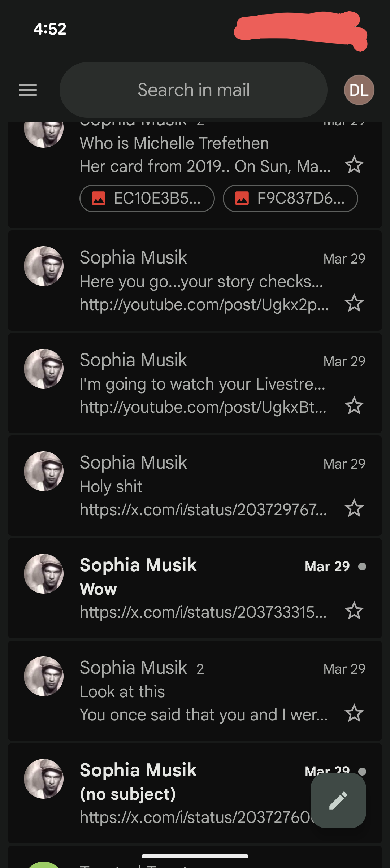
Task: Open the EC10E3B5 image attachment
Action: tap(147, 198)
